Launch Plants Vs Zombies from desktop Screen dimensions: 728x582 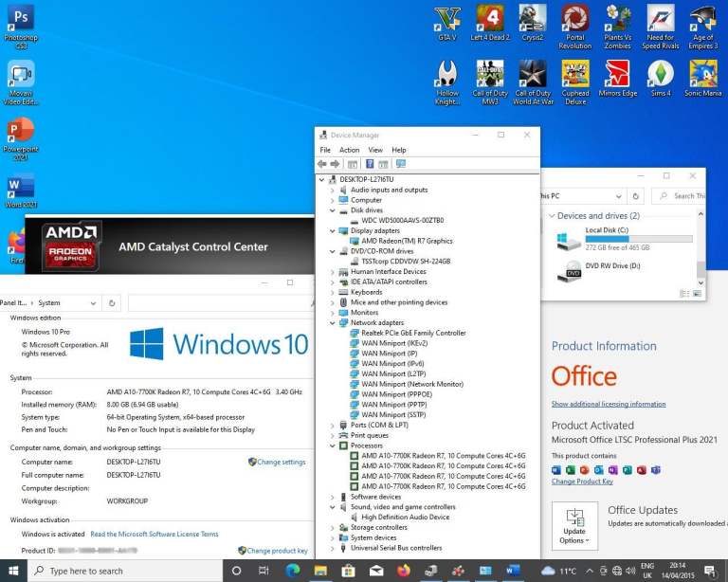tap(618, 23)
